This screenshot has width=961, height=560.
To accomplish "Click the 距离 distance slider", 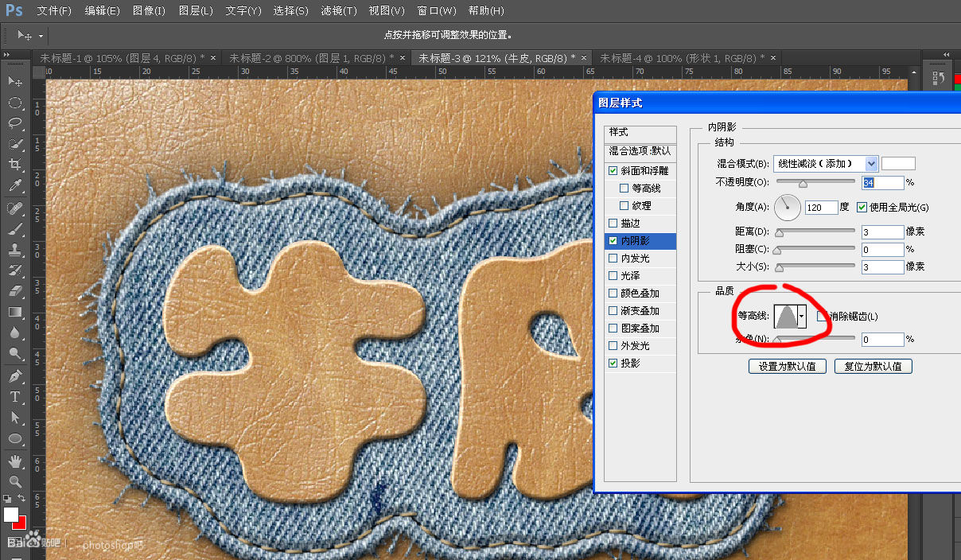I will (815, 232).
